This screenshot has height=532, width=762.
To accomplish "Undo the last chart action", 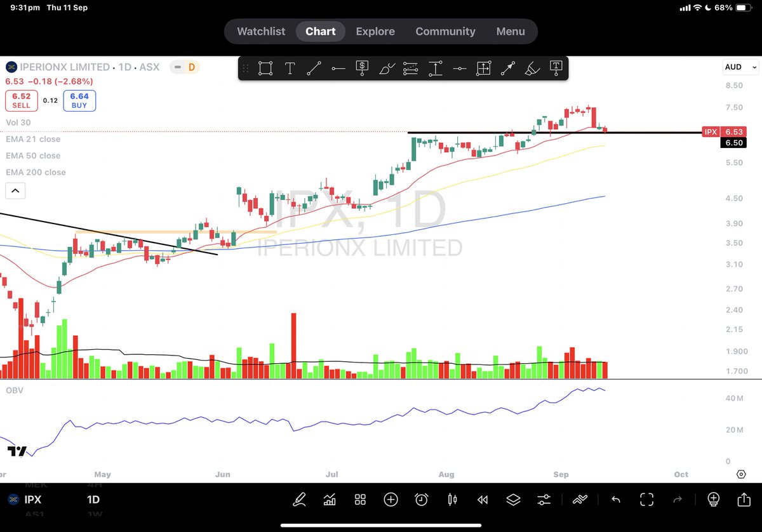I will (615, 500).
